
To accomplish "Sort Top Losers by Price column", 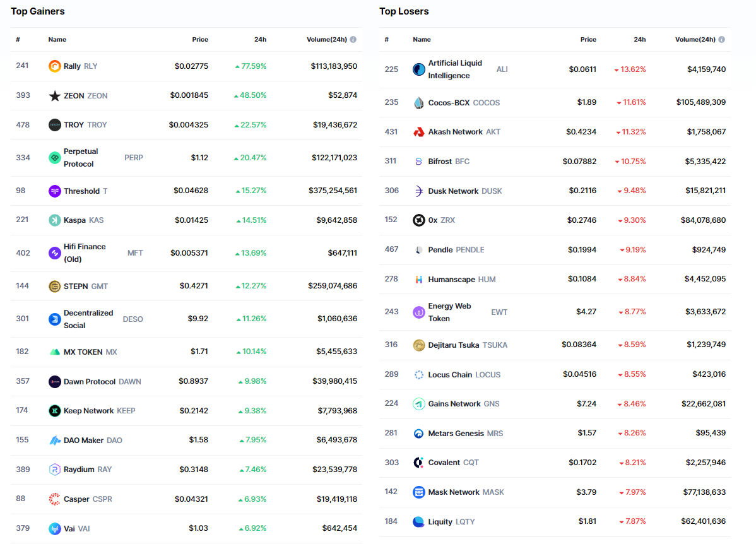I will 588,40.
